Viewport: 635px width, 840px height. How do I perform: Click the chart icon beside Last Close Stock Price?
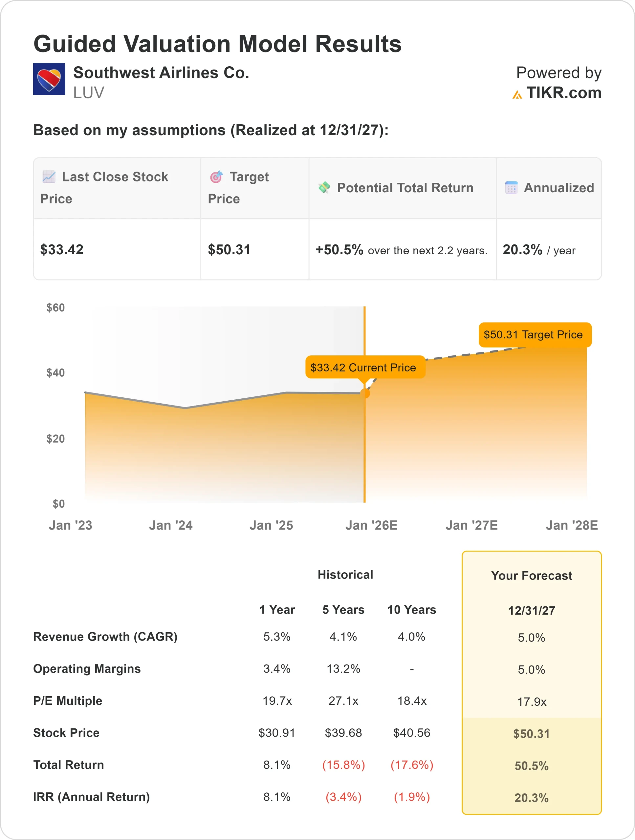pos(49,177)
